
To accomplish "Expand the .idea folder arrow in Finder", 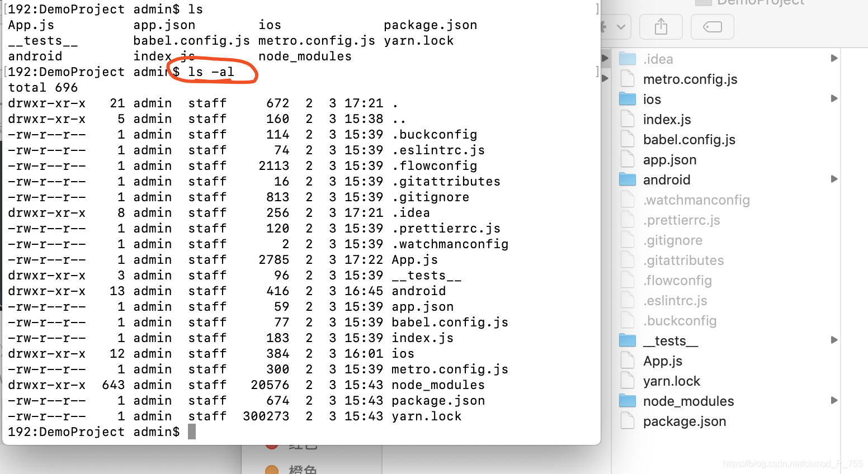I will (834, 58).
